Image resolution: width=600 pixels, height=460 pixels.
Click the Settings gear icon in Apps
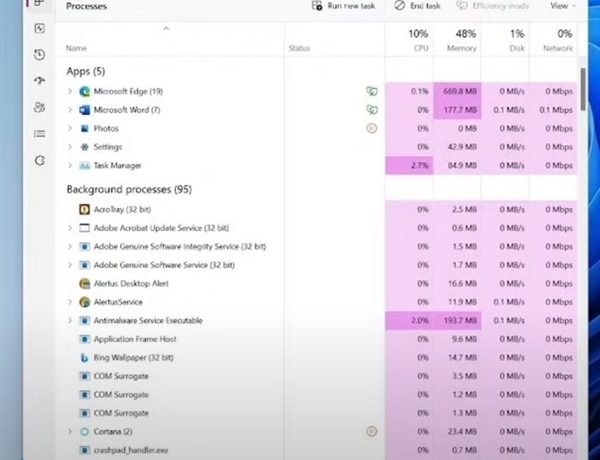(x=84, y=147)
